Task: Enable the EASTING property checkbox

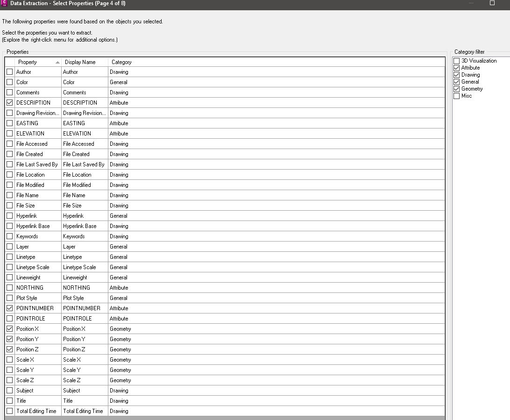Action: pos(10,123)
